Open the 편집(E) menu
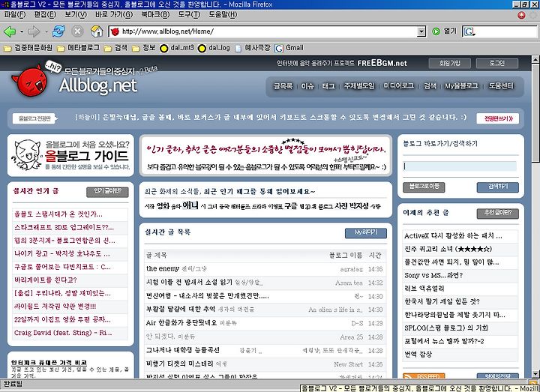540x392 pixels. tap(45, 15)
